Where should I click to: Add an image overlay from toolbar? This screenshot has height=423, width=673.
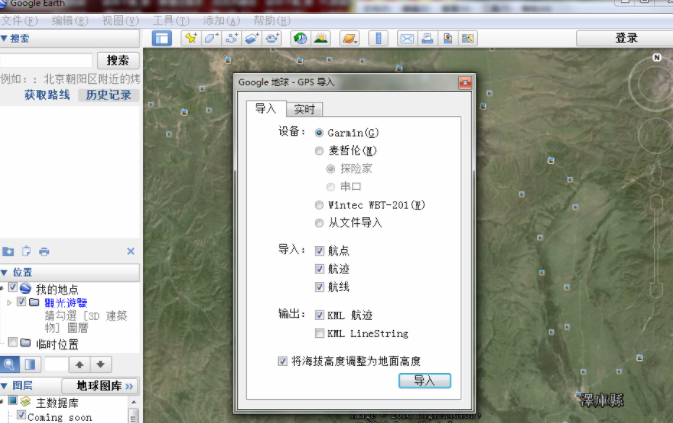click(x=252, y=38)
